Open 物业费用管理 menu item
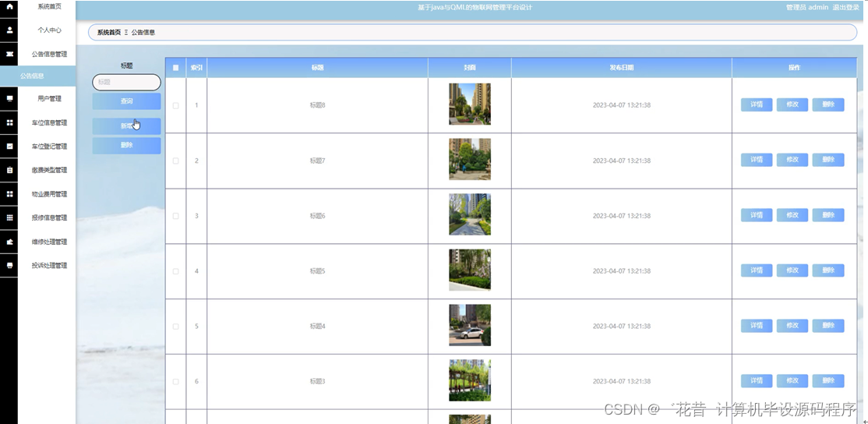The height and width of the screenshot is (424, 868). click(49, 194)
